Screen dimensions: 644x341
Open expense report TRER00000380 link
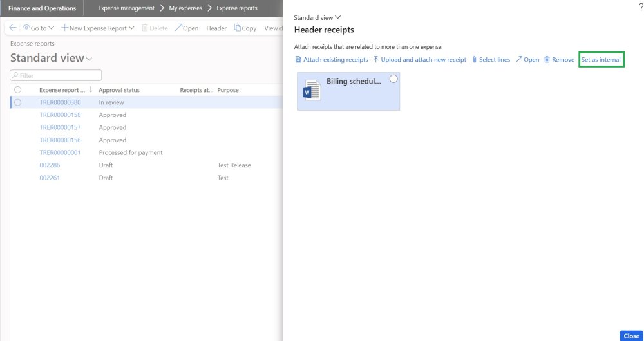coord(60,102)
